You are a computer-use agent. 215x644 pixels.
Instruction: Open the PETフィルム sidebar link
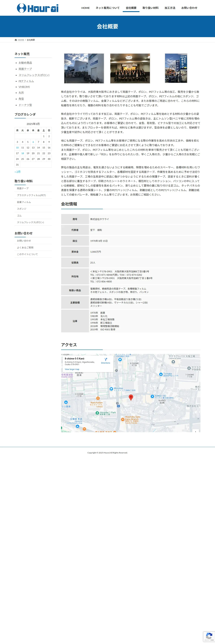(26, 81)
